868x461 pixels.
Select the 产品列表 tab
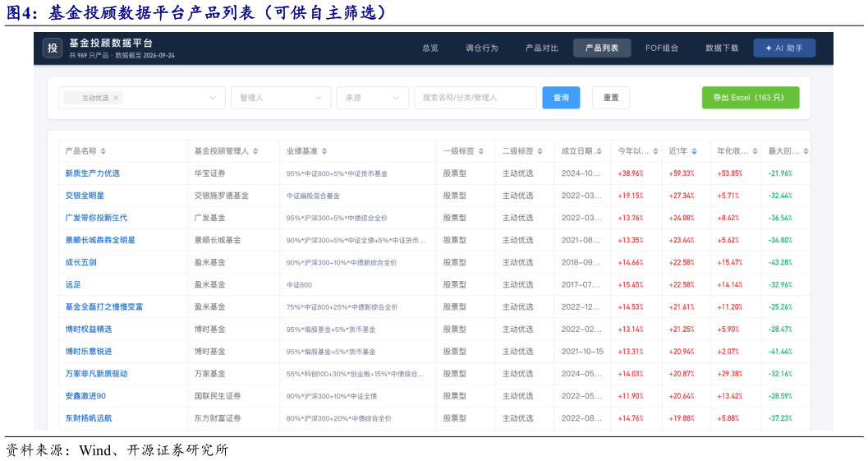click(602, 48)
